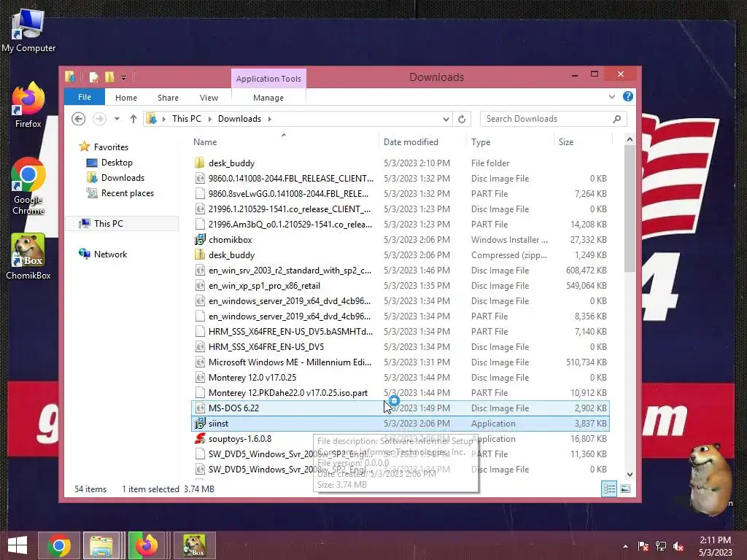The height and width of the screenshot is (560, 747).
Task: Click This PC in address bar
Action: 186,119
